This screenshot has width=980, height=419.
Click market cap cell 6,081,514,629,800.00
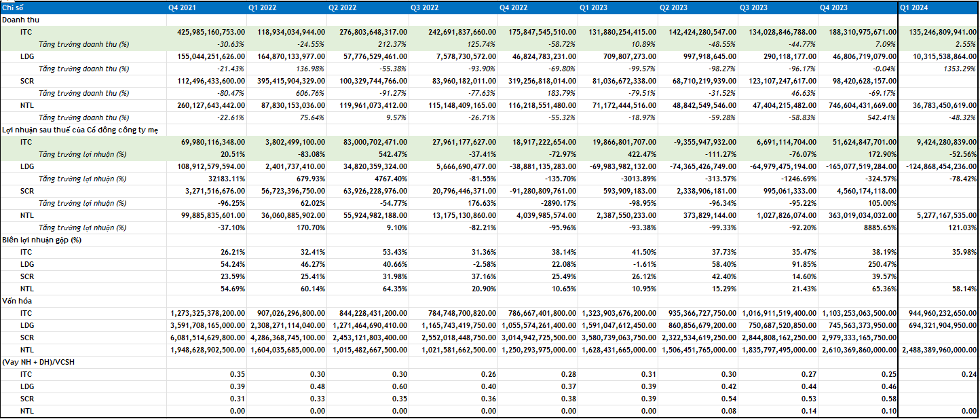(208, 338)
